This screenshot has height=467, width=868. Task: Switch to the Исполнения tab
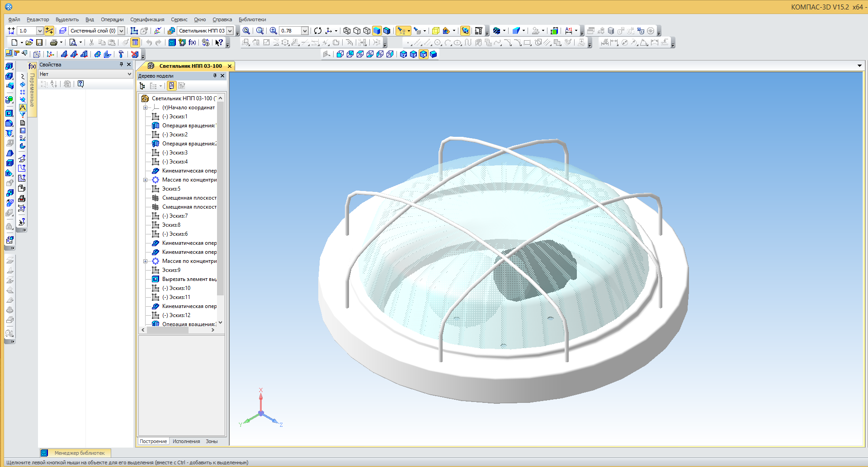pos(186,441)
